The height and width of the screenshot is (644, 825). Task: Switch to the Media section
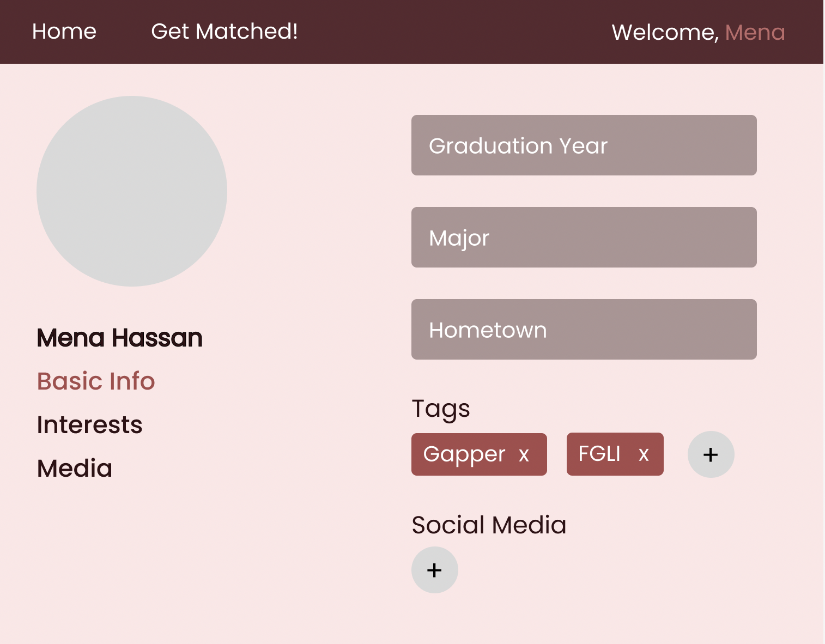coord(74,467)
